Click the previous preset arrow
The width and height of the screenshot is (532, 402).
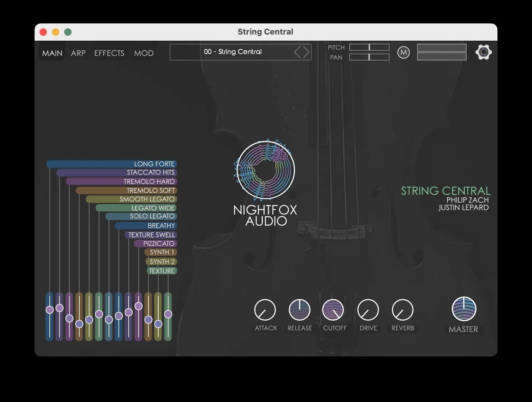click(x=298, y=52)
